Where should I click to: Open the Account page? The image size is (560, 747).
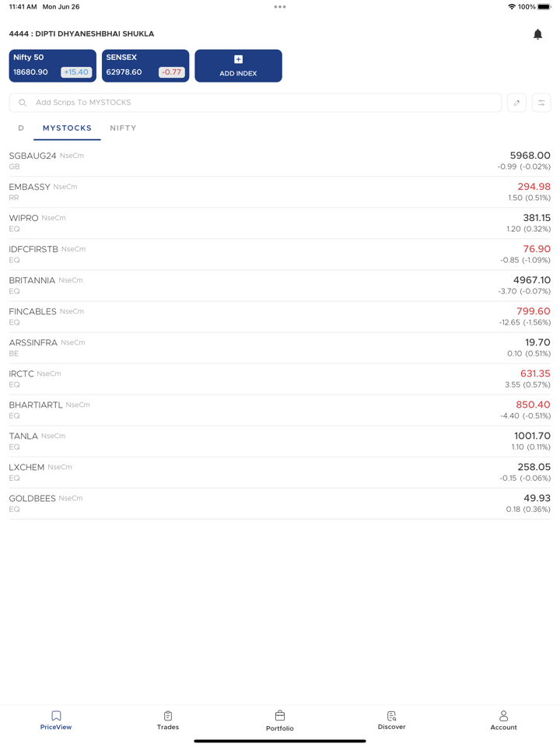pos(503,720)
